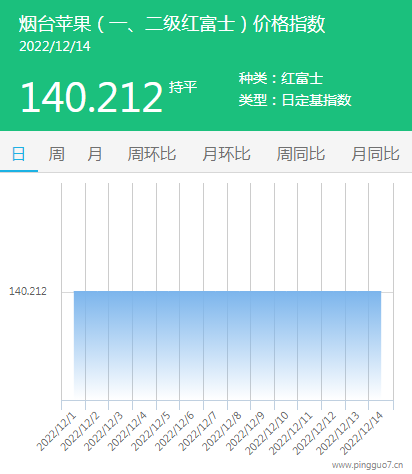Screen dimensions: 412x474
Task: Click the 140.212 y-axis label
Action: [x=28, y=291]
